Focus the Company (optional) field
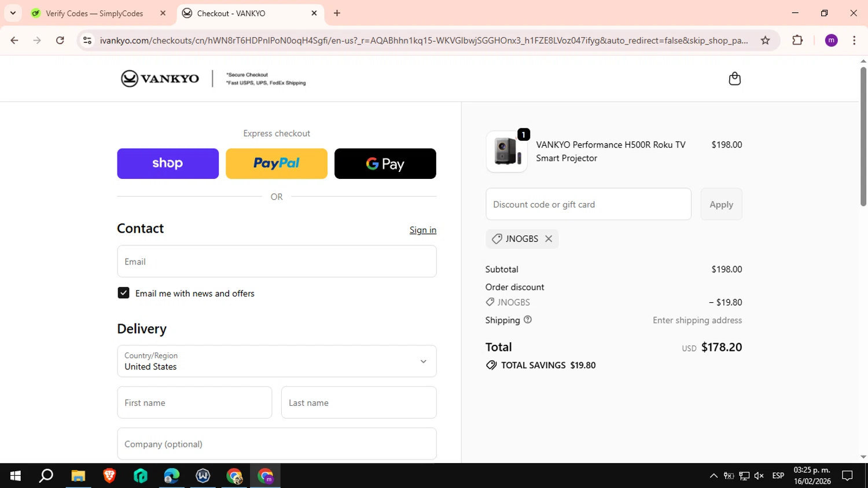This screenshot has width=868, height=488. coord(277,444)
